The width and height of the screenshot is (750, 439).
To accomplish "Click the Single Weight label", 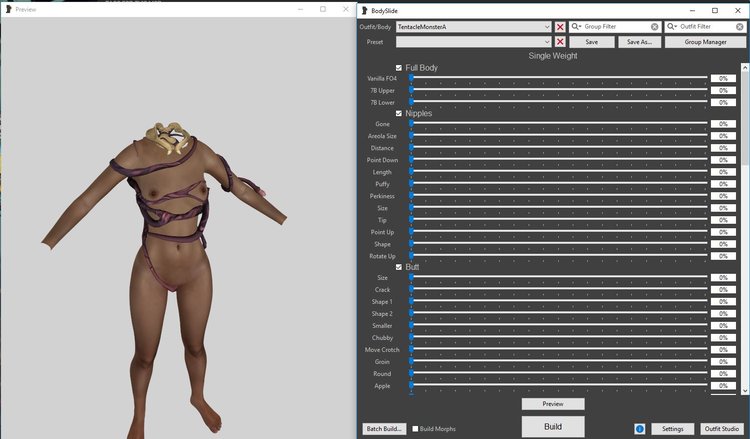I will pos(553,55).
